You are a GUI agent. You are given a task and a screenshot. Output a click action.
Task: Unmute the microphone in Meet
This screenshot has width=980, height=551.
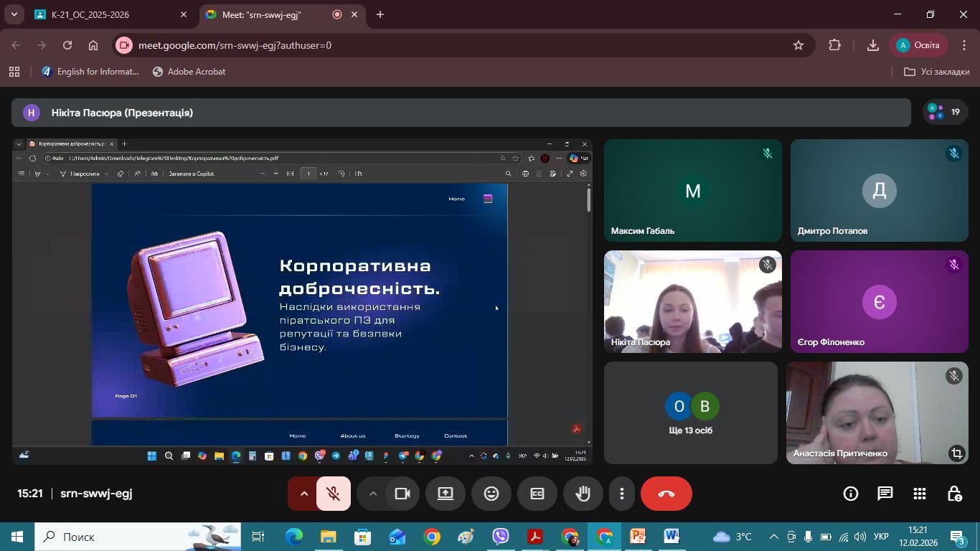click(333, 494)
